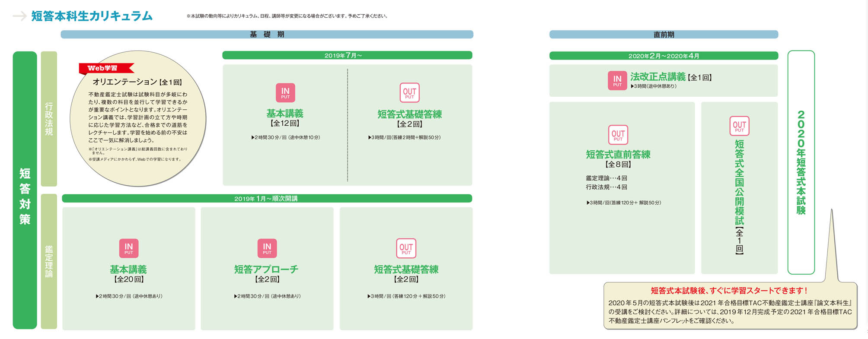Click the arrow icon beside 短答本科生カリキュラム
Screen dimensions: 868x339
(x=20, y=16)
